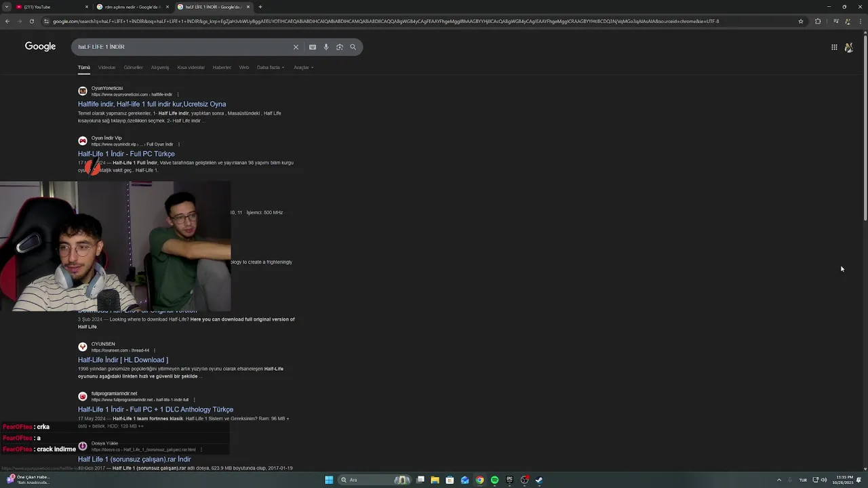This screenshot has width=868, height=488.
Task: Reload the current page
Action: click(32, 21)
